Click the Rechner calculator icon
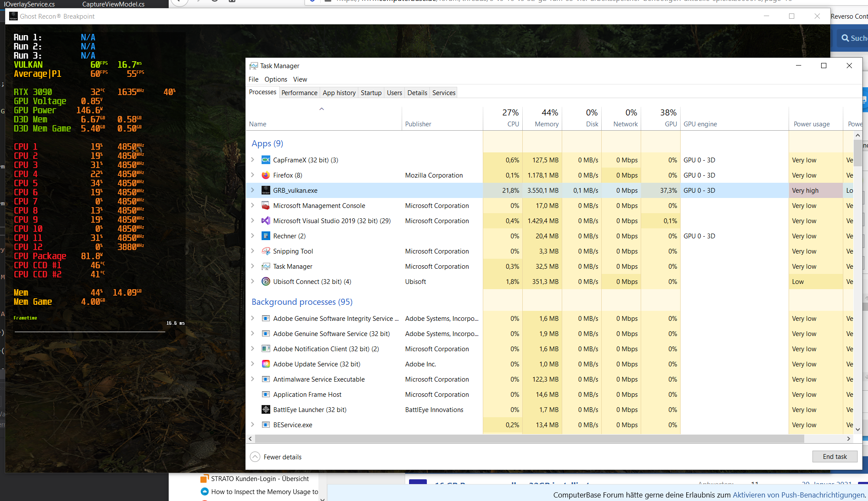 coord(266,236)
